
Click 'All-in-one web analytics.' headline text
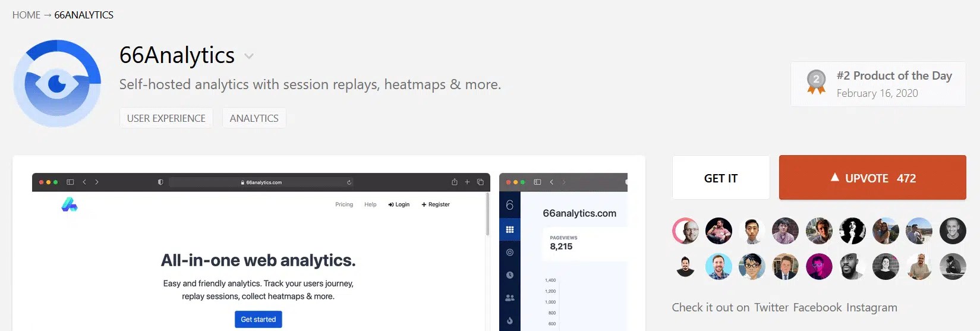tap(258, 260)
